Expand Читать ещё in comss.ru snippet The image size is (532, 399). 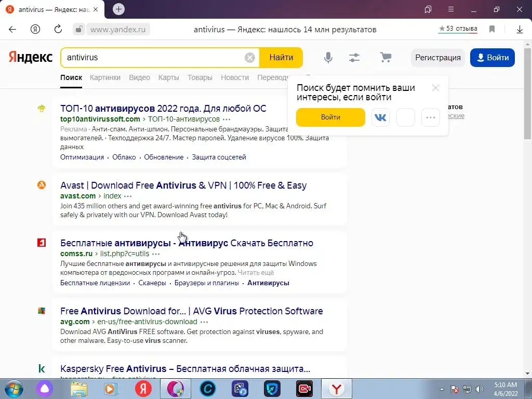(x=256, y=272)
